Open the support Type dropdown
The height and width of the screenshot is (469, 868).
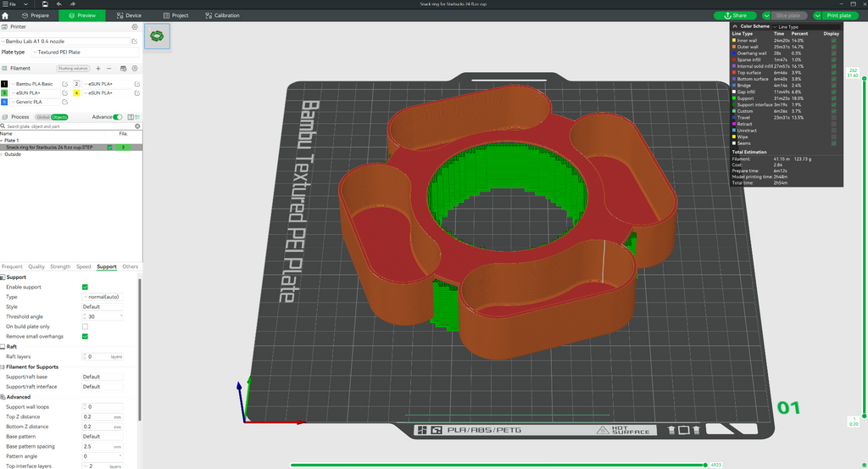click(103, 297)
